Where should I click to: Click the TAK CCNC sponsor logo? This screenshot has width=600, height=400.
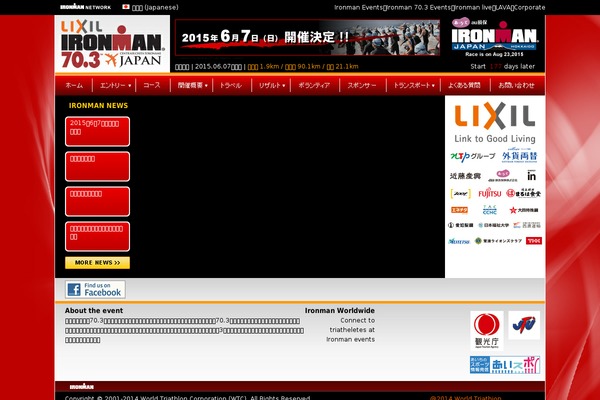click(489, 209)
